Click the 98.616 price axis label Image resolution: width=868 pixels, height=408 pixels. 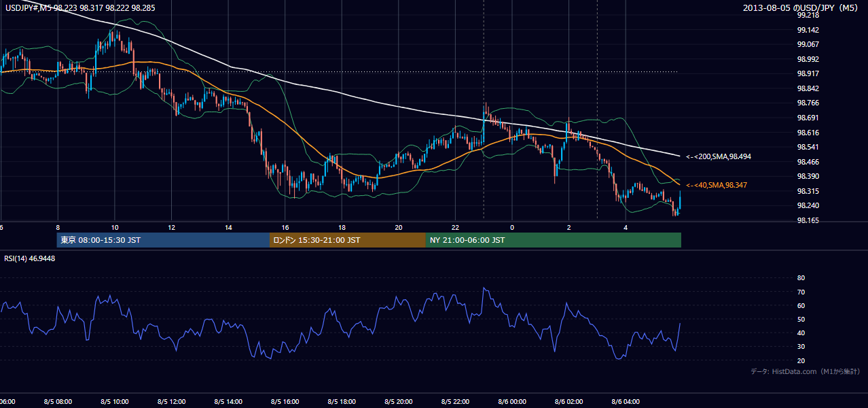[808, 133]
